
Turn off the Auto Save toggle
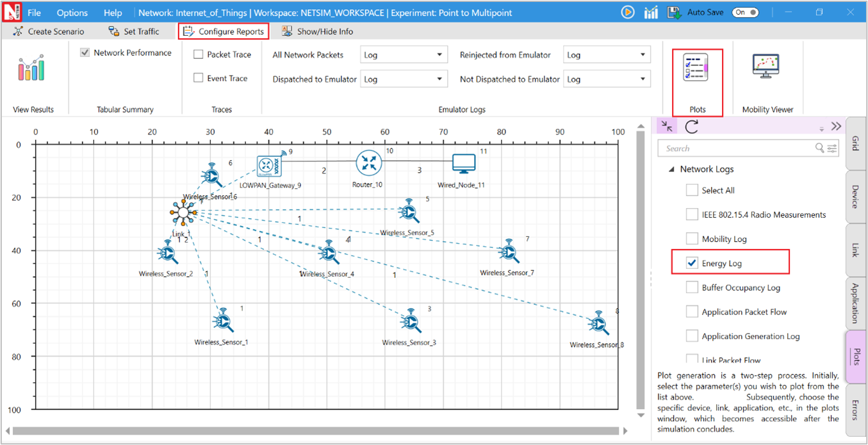[x=746, y=12]
